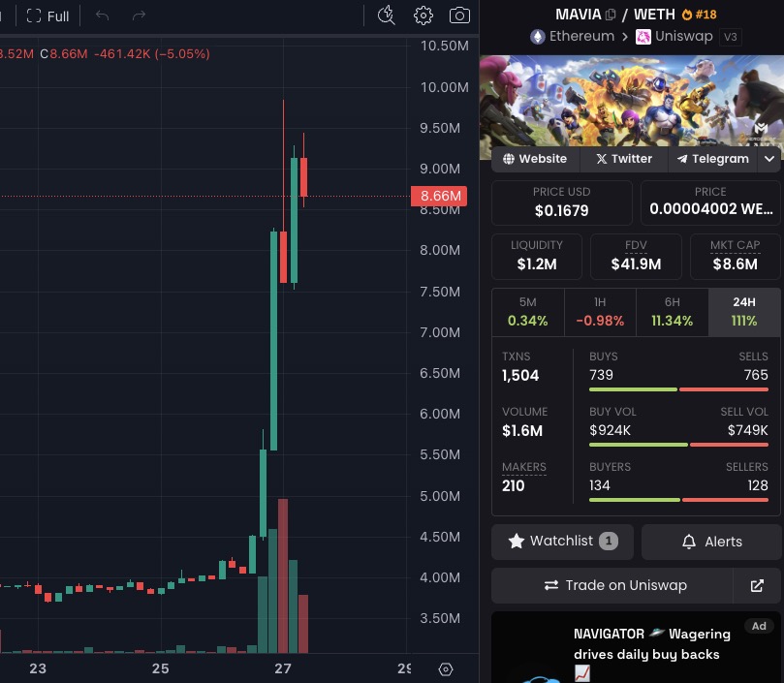Click the Full screen chart button

tap(47, 16)
